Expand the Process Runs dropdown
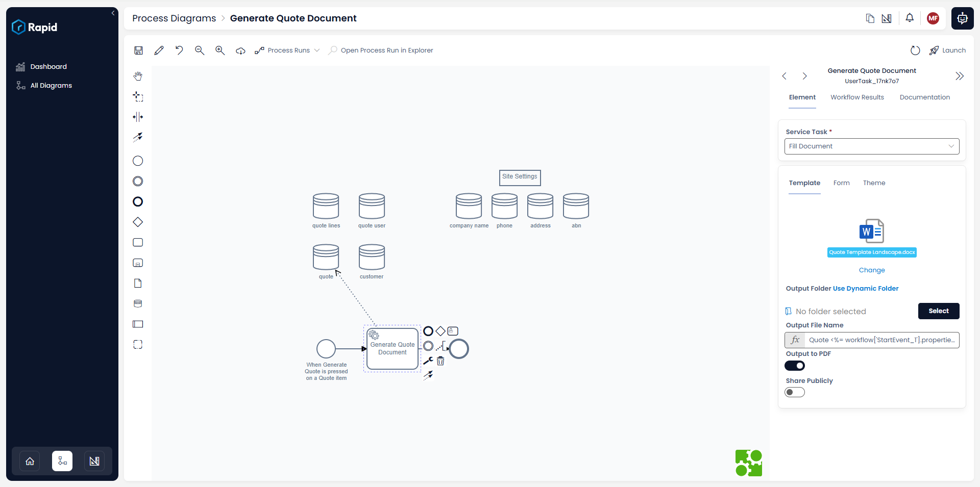Viewport: 980px width, 487px height. [288, 50]
